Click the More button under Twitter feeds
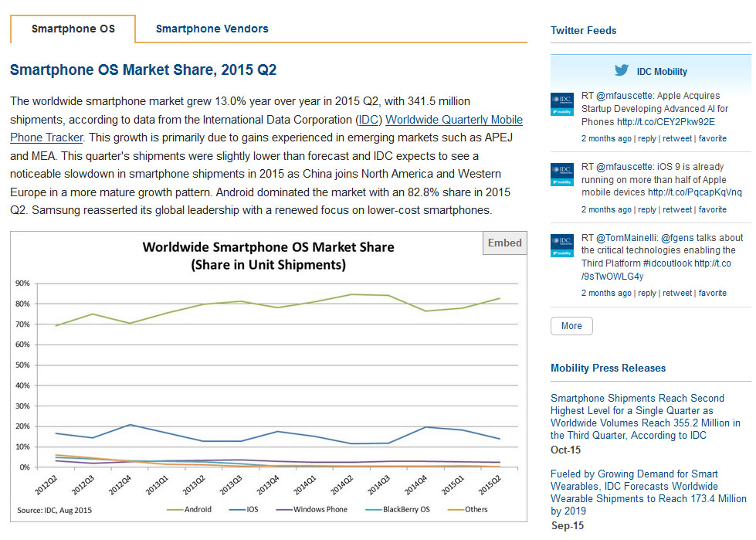 [571, 326]
